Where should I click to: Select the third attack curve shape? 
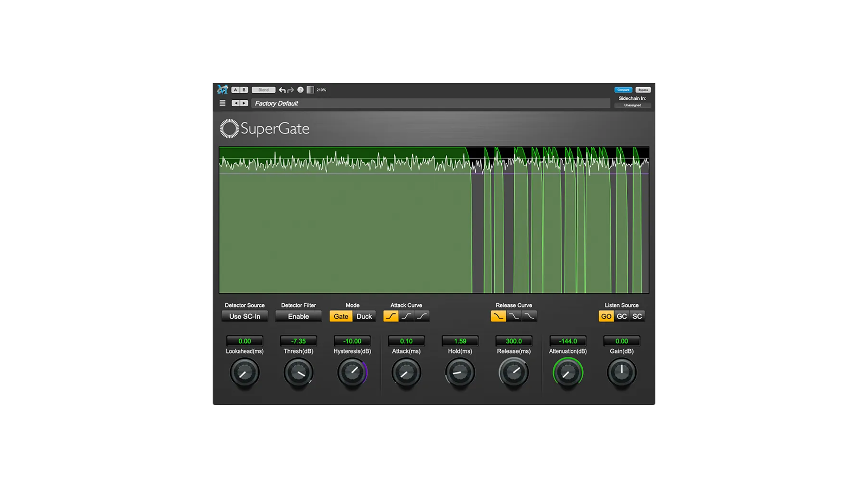pyautogui.click(x=422, y=316)
